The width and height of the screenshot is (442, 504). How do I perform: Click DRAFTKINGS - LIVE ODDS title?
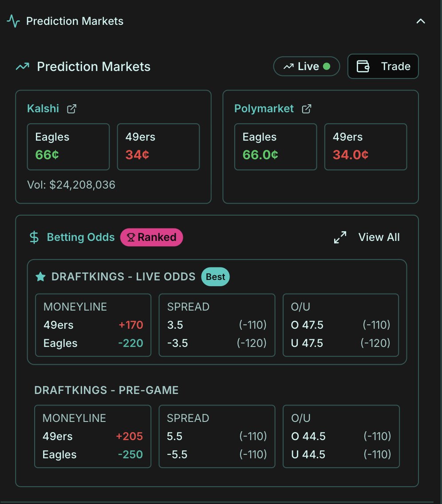point(123,277)
